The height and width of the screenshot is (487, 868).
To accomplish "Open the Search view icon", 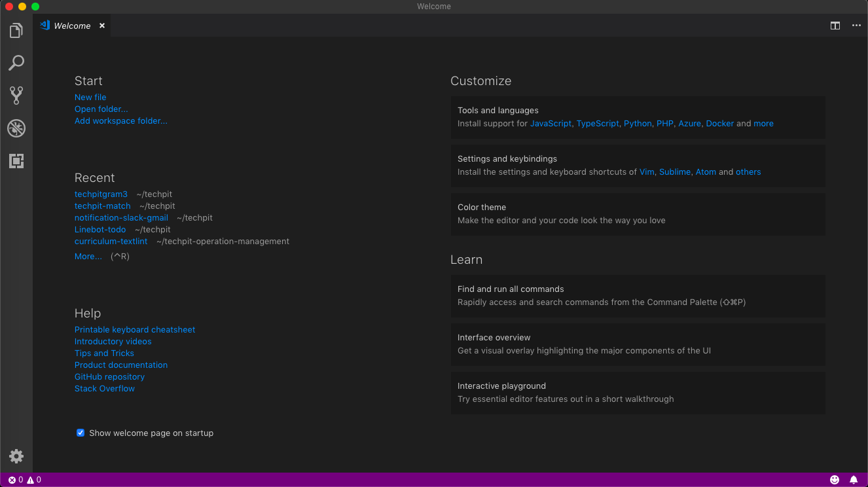I will (16, 63).
